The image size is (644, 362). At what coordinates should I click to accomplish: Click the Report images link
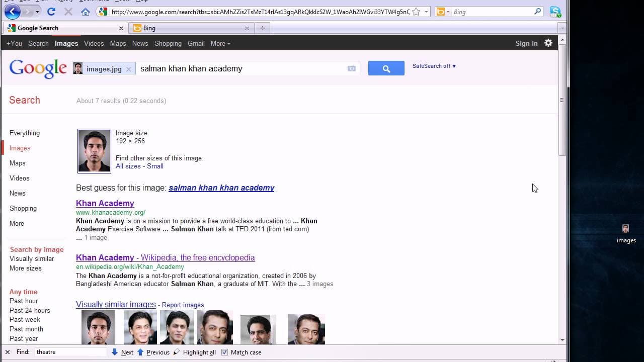pyautogui.click(x=183, y=305)
